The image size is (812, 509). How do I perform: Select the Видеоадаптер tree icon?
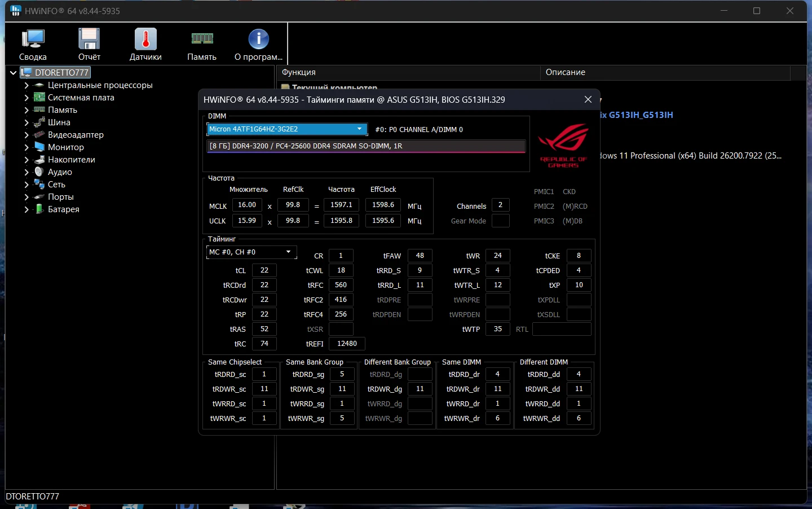point(39,135)
